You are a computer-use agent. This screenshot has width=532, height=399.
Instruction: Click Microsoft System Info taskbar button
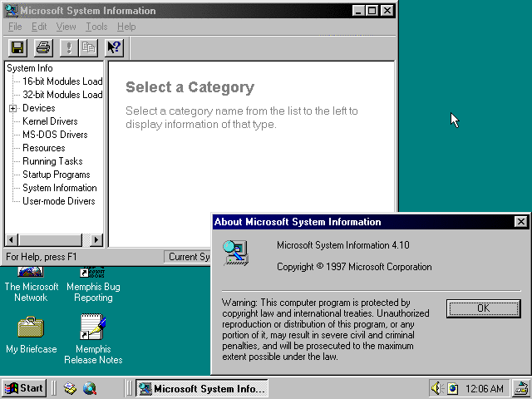click(x=202, y=388)
